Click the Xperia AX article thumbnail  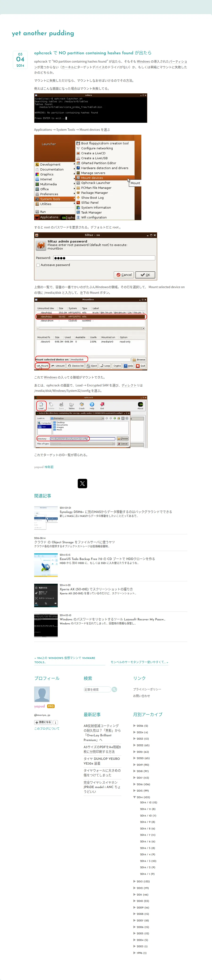click(x=46, y=595)
